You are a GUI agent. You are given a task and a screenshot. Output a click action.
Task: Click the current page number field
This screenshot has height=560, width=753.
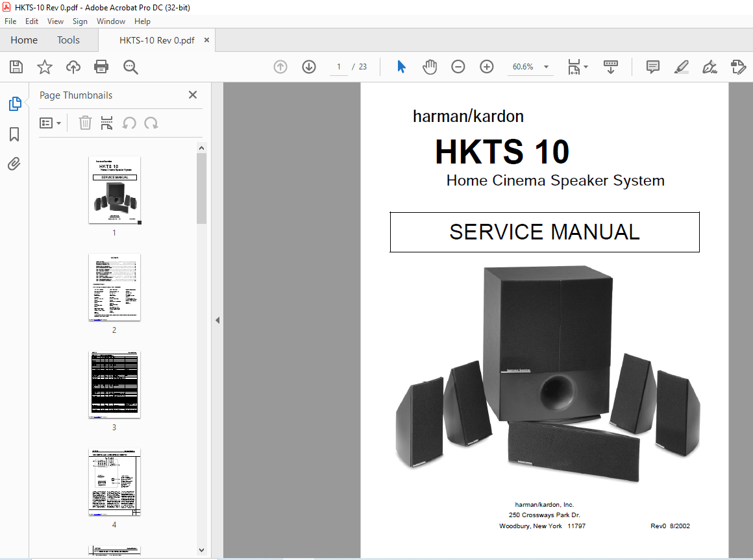coord(339,67)
